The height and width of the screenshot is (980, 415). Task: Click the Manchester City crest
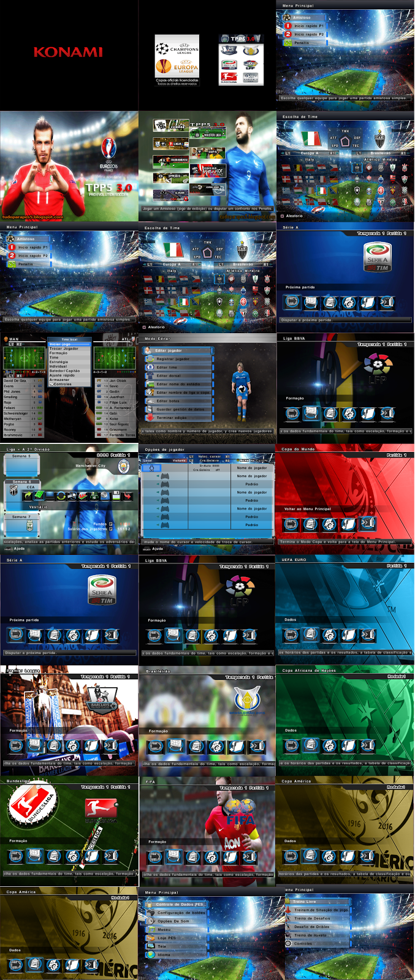pos(123,467)
